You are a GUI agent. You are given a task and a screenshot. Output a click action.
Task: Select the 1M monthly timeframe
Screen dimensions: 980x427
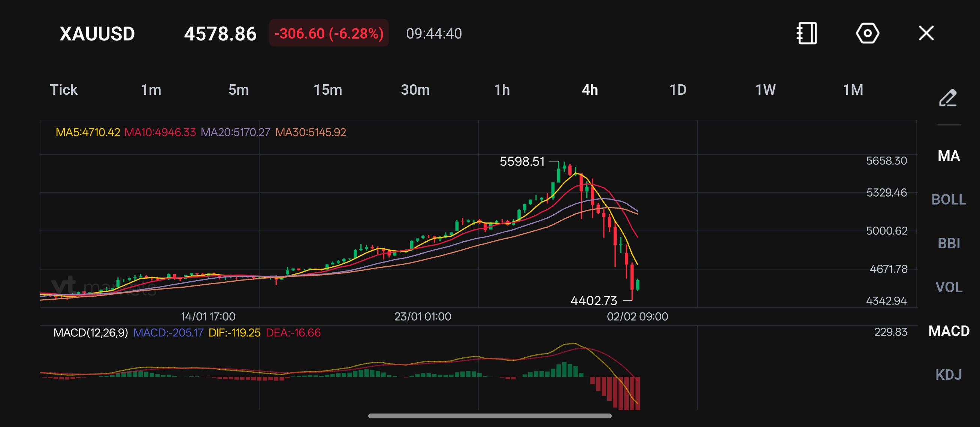[x=853, y=90]
